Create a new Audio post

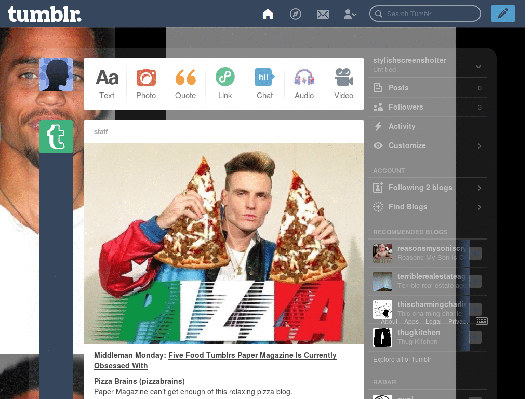coord(304,84)
